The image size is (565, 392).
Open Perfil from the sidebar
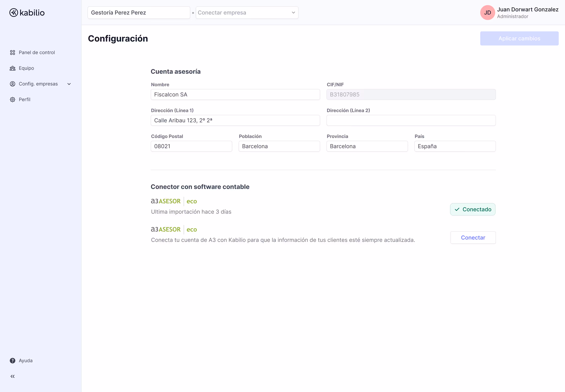[x=25, y=100]
